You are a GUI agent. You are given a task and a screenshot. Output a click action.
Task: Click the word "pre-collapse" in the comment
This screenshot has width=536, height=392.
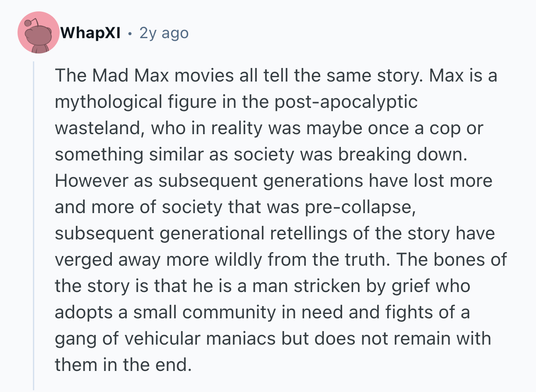tap(359, 207)
